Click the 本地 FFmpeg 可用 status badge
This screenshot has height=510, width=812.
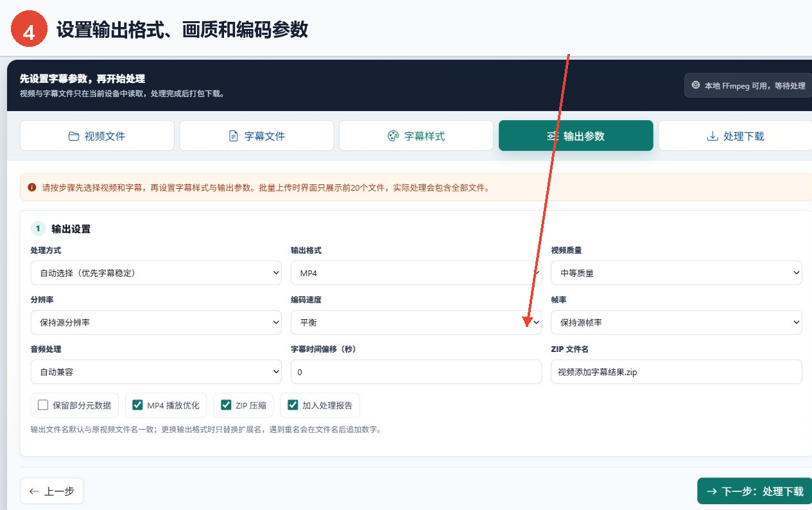(x=748, y=85)
